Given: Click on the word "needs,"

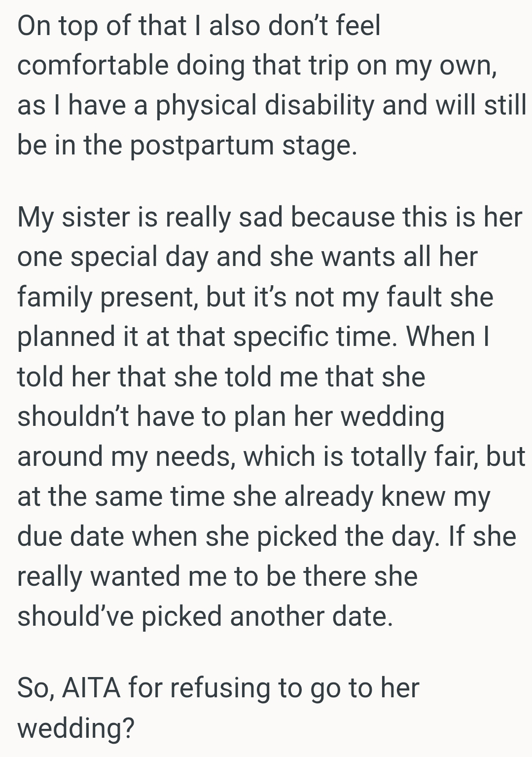Looking at the screenshot, I should [x=194, y=456].
